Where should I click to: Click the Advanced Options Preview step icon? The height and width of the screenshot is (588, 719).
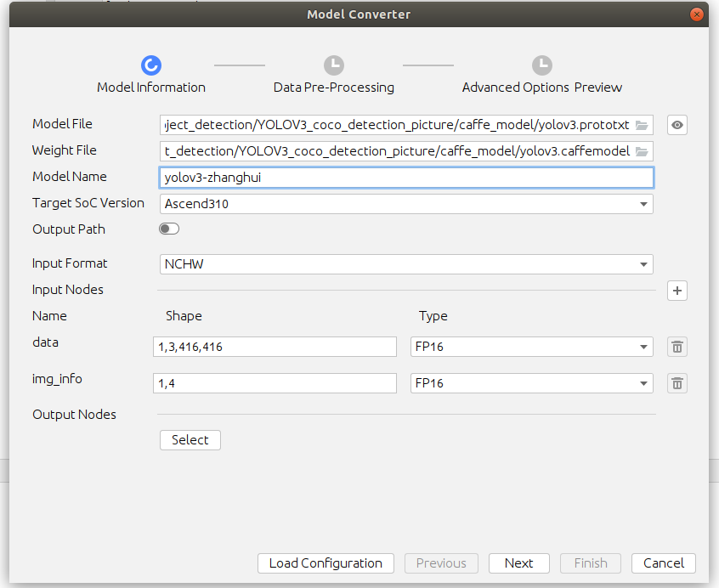tap(541, 65)
